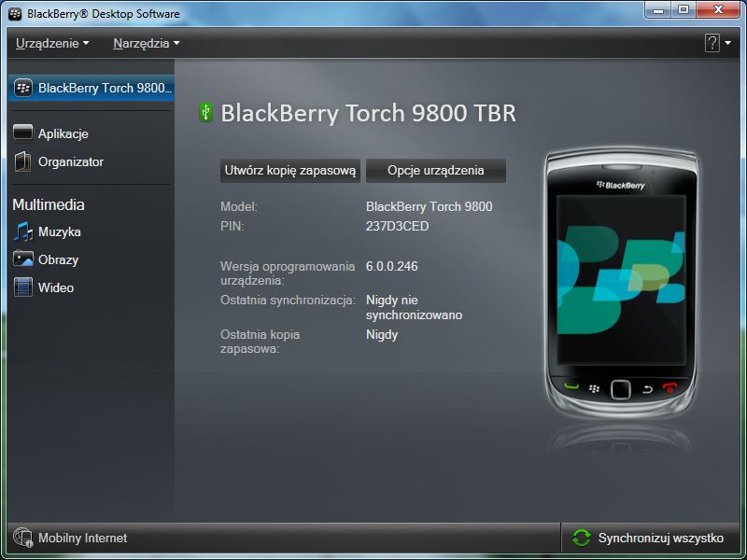Click the green USB connection icon
Viewport: 747px width, 560px height.
coord(205,112)
